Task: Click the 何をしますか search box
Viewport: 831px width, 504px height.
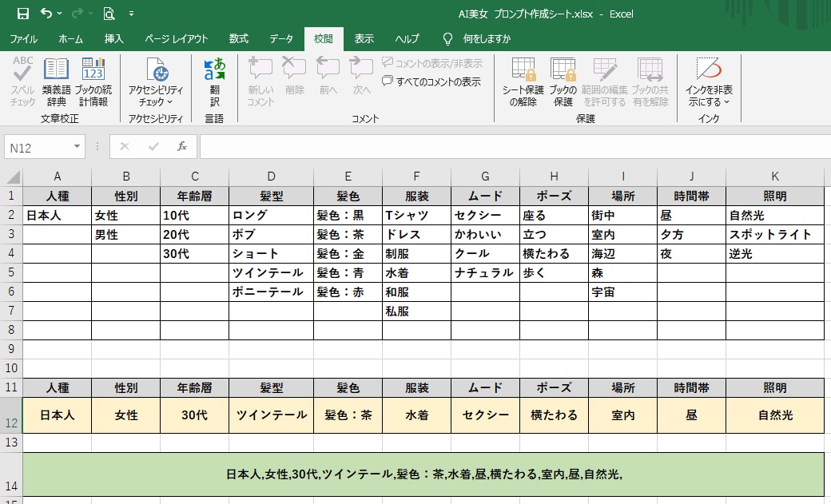Action: pyautogui.click(x=487, y=38)
